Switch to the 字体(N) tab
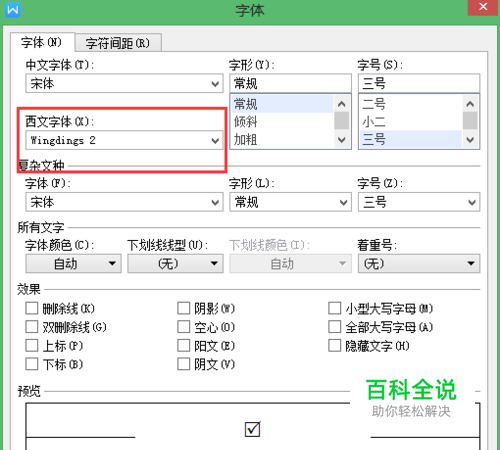Image resolution: width=500 pixels, height=450 pixels. pos(42,43)
